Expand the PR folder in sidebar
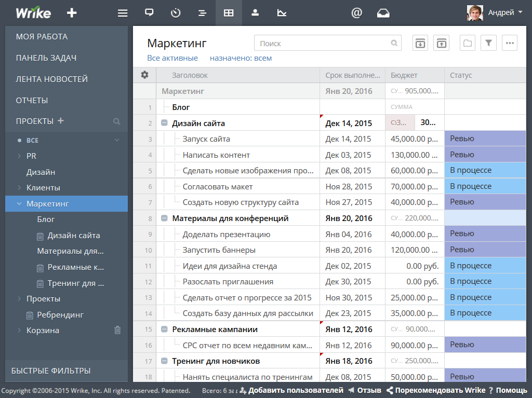 point(19,156)
